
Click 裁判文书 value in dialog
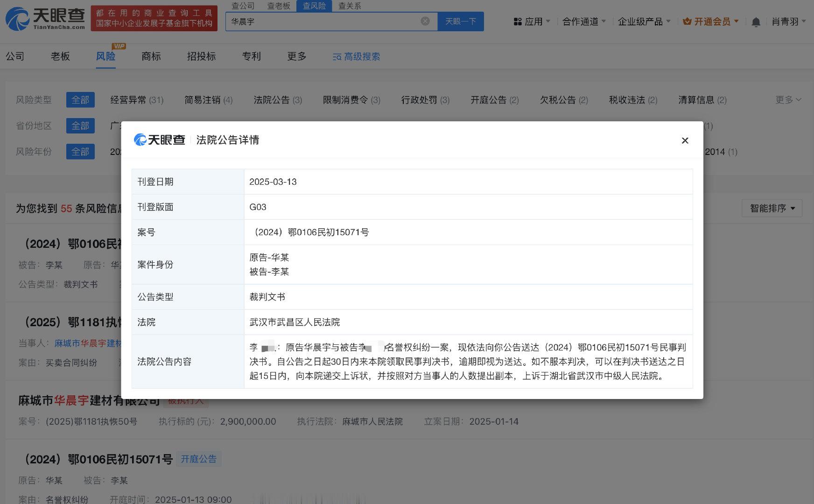pos(267,297)
